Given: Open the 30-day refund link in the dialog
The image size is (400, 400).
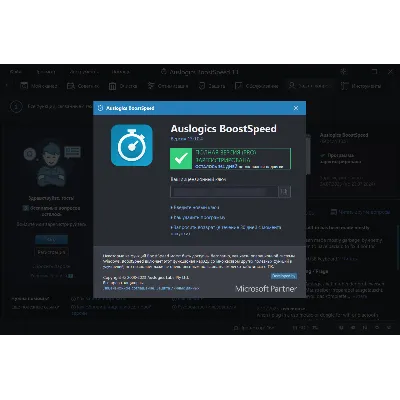Looking at the screenshot, I should pos(226,230).
